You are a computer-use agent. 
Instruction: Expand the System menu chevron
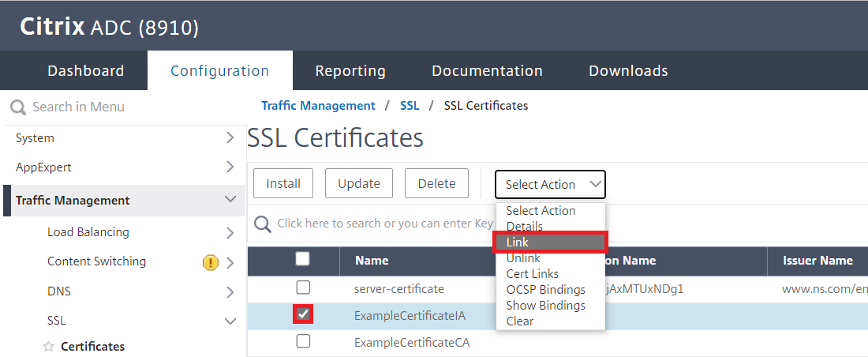click(230, 138)
